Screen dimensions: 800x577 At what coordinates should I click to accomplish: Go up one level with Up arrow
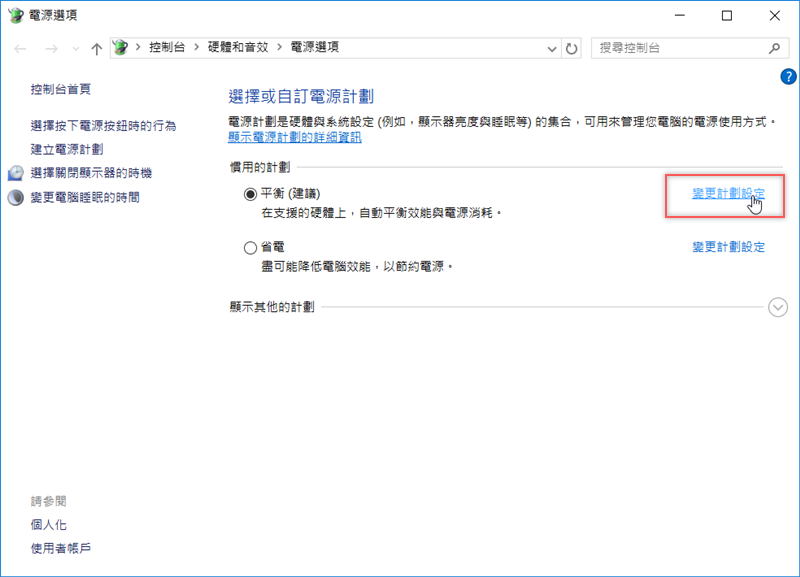[96, 48]
